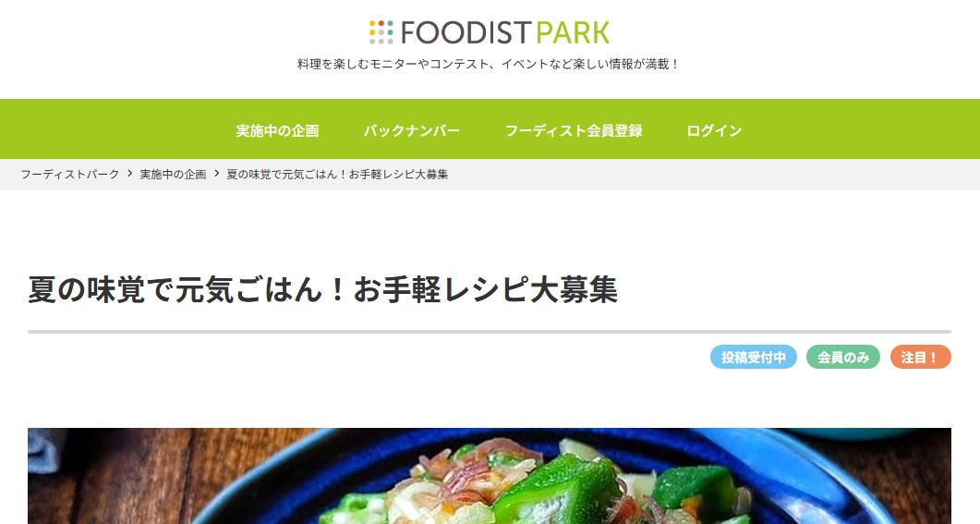Click the 実施中の企画 breadcrumb link

click(x=173, y=175)
